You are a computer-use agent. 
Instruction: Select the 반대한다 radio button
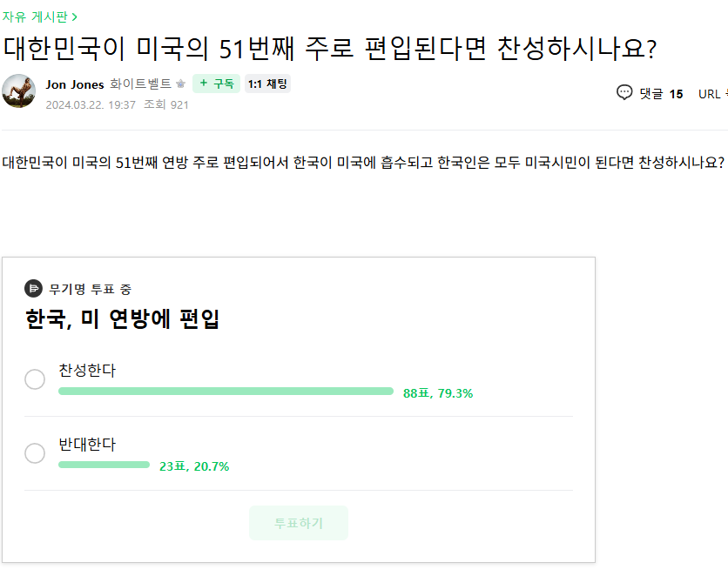pyautogui.click(x=35, y=453)
